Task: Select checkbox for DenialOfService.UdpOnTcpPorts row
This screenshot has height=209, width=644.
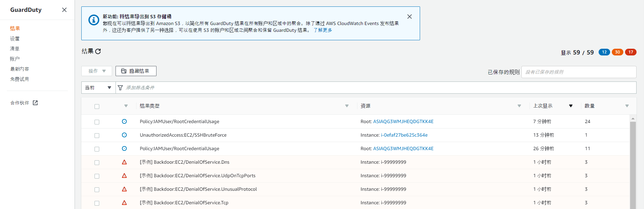Action: pos(97,176)
